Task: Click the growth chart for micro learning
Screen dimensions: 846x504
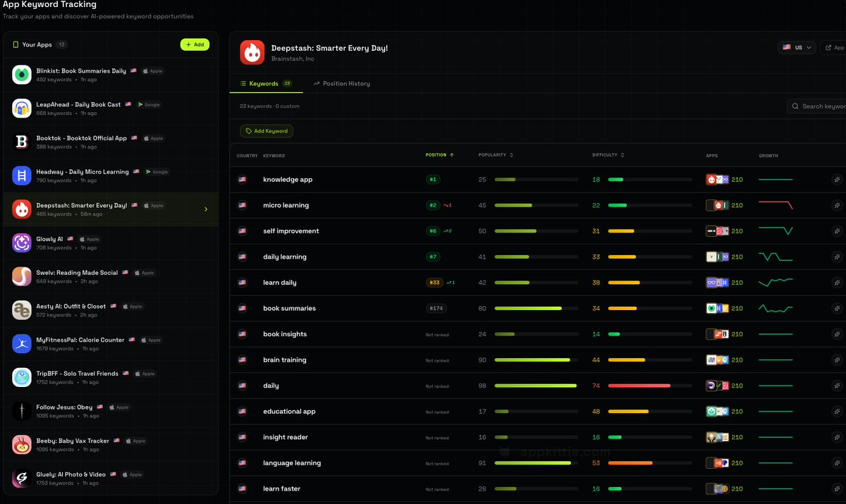Action: coord(775,205)
